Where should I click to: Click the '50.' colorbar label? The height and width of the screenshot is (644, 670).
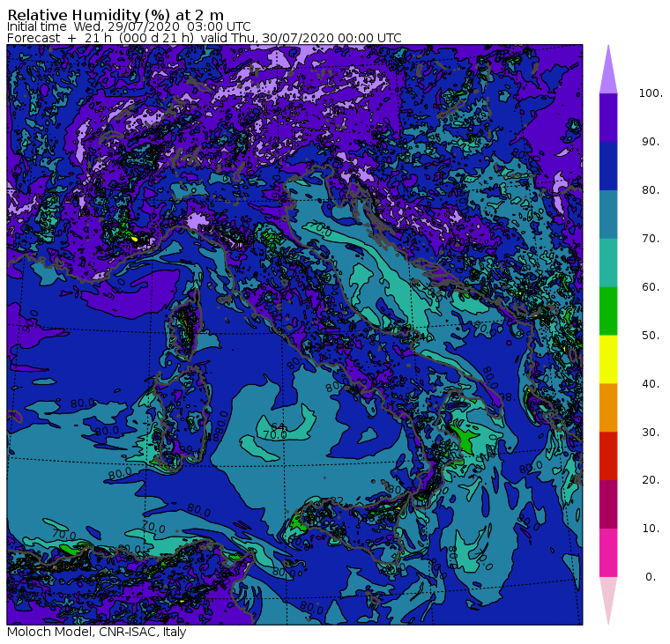(x=651, y=336)
